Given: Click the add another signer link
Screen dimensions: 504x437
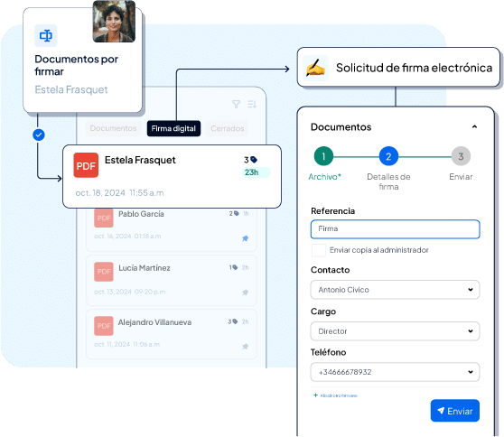Looking at the screenshot, I should tap(335, 395).
